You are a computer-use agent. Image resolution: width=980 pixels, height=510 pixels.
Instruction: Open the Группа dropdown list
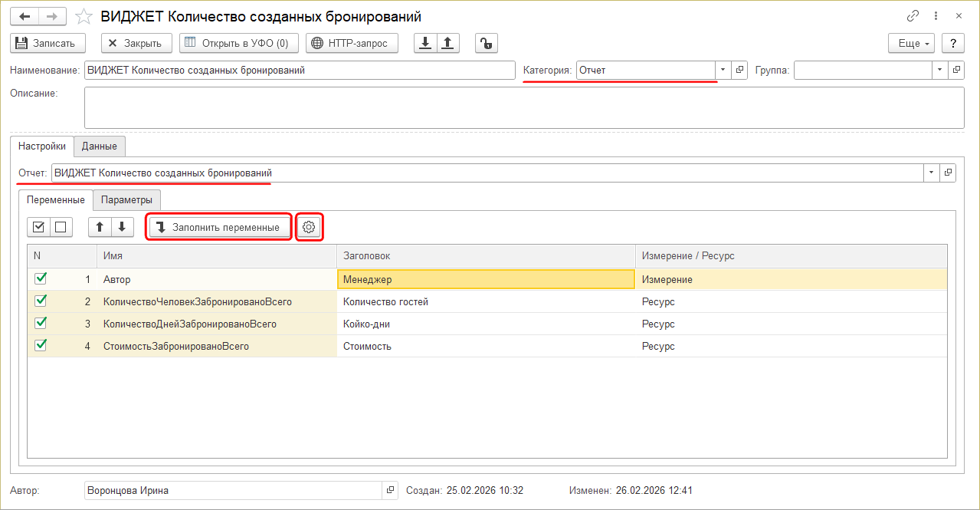coord(940,71)
